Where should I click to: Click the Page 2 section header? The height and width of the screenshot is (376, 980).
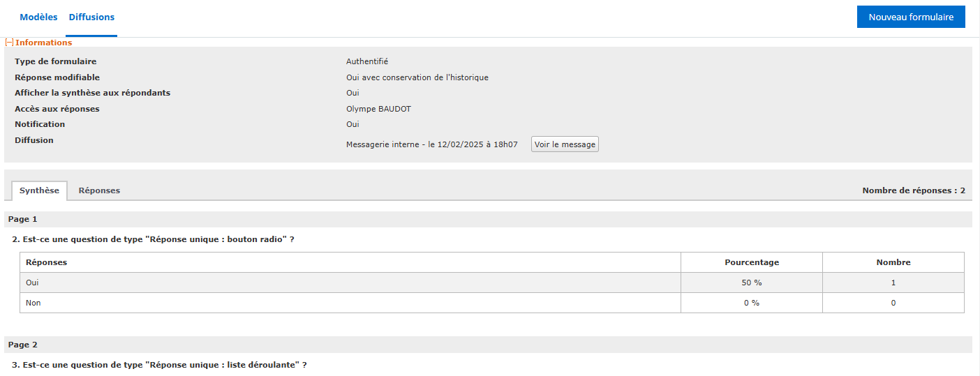click(23, 345)
